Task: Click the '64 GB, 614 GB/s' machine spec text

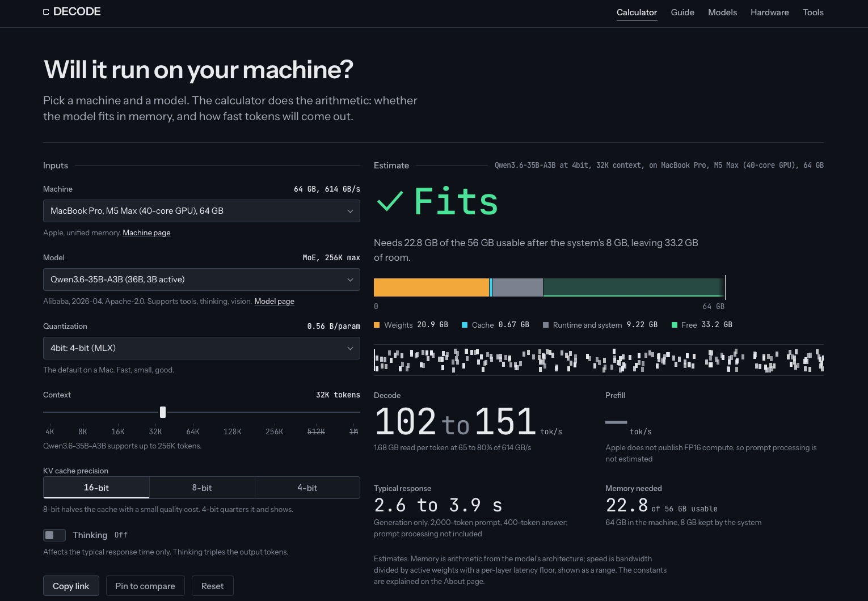Action: [327, 189]
